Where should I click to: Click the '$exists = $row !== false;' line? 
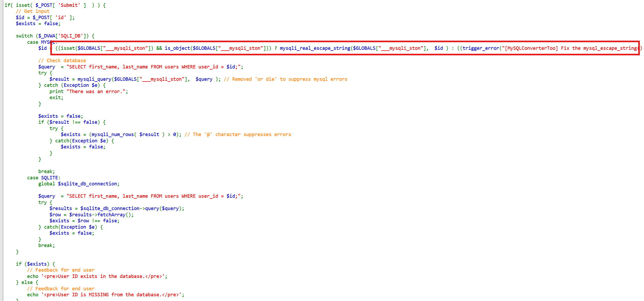click(84, 221)
